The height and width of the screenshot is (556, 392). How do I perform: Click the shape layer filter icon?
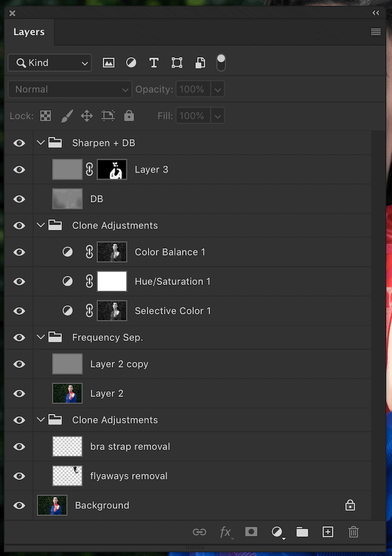coord(177,63)
